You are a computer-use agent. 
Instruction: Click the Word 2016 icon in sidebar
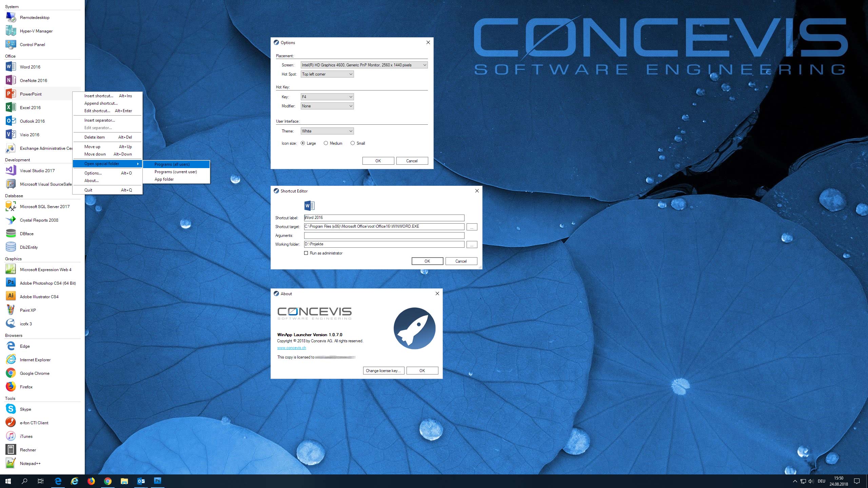(10, 66)
